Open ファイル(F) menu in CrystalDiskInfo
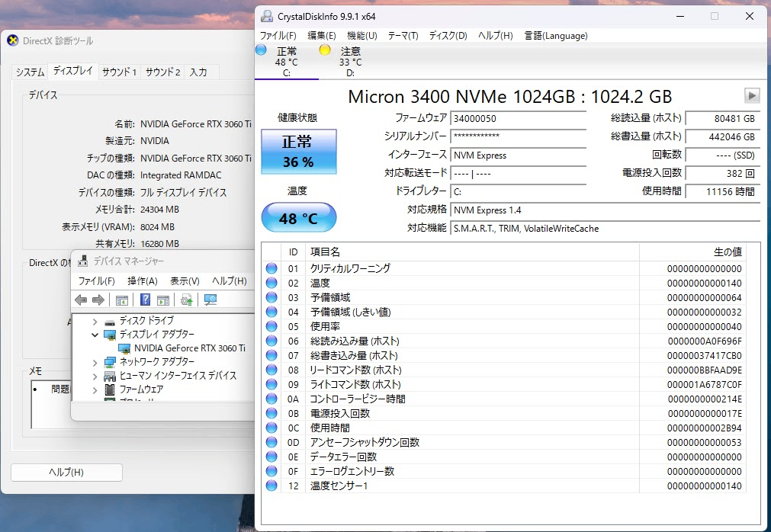Viewport: 771px width, 532px height. click(x=278, y=35)
